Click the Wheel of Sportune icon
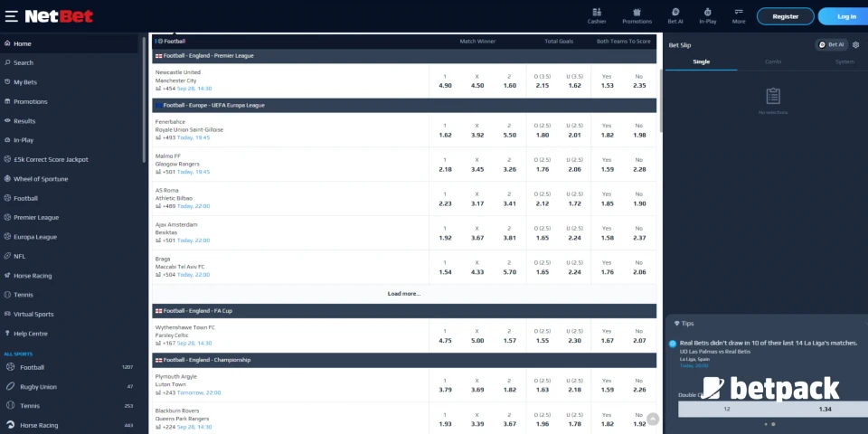 tap(8, 179)
